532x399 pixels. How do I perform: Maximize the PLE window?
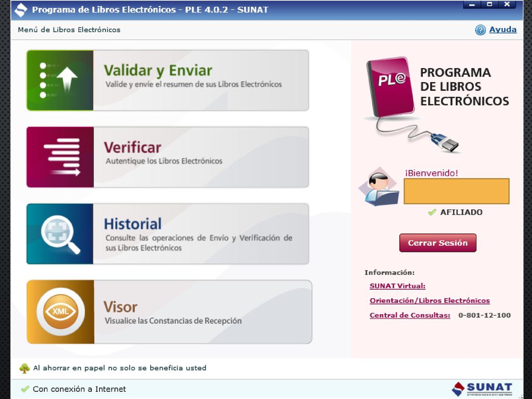pyautogui.click(x=489, y=4)
